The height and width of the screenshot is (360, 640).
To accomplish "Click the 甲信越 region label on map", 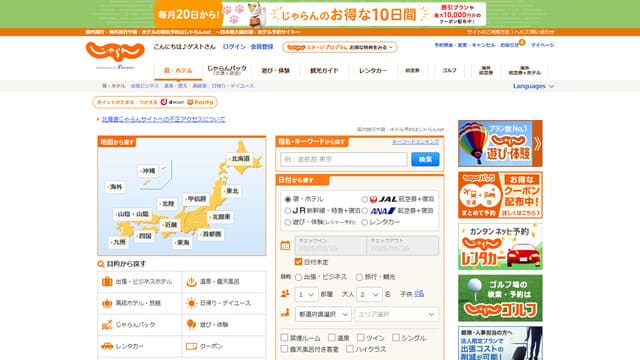I will pos(196,199).
